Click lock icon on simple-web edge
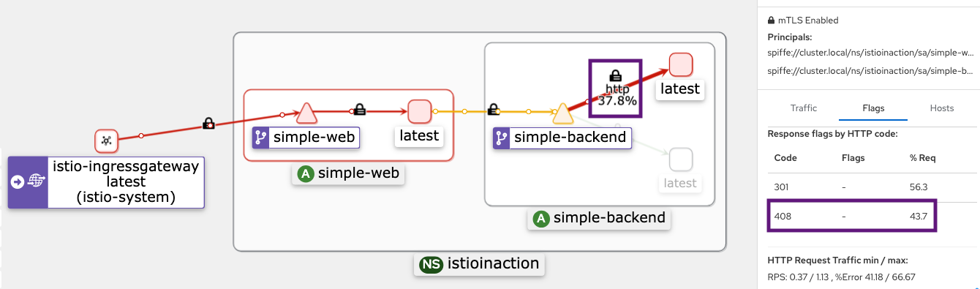 point(359,110)
